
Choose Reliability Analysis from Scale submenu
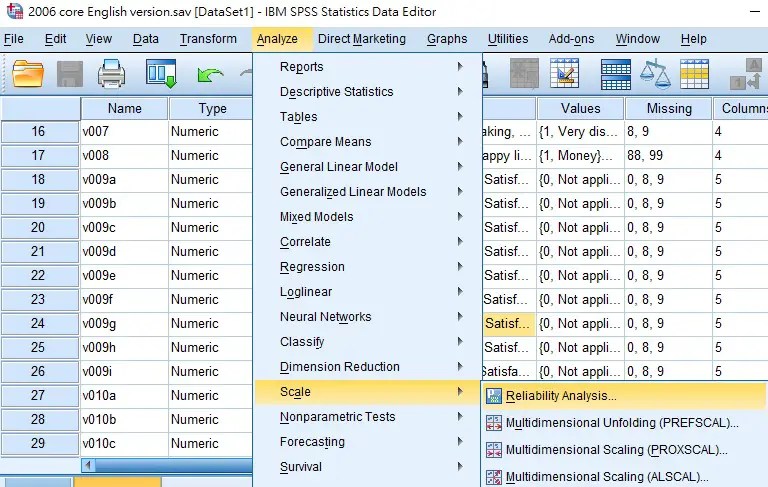pos(623,396)
